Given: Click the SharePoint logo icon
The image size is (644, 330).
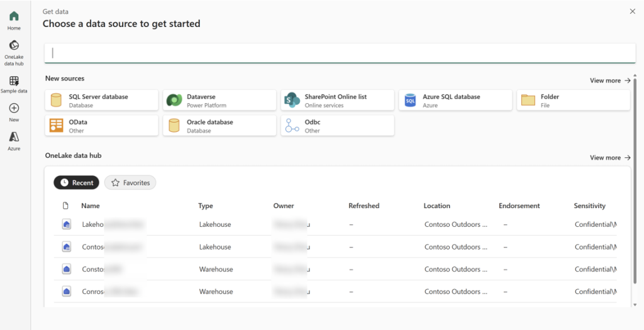Looking at the screenshot, I should 292,100.
